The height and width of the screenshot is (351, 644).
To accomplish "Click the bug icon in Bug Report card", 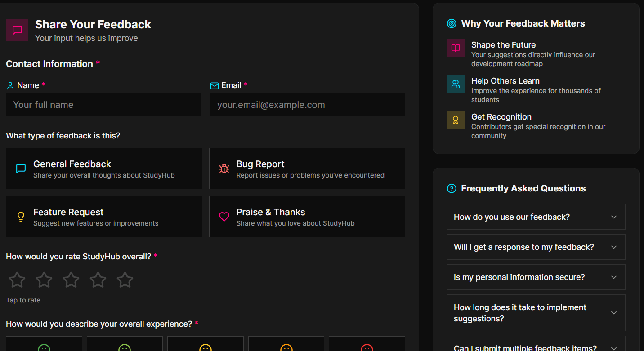I will (x=224, y=169).
